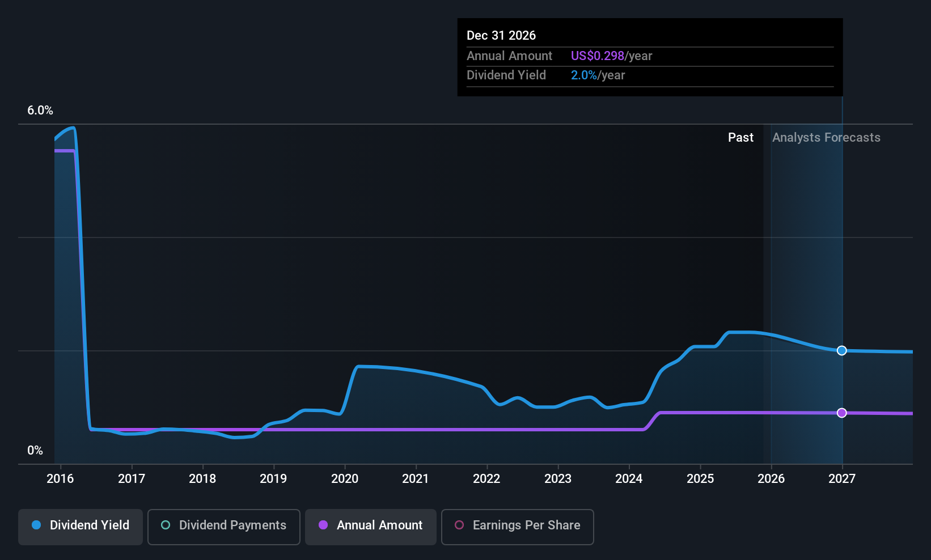The image size is (931, 560).
Task: Click the purple Annual Amount legend dot
Action: pos(323,525)
